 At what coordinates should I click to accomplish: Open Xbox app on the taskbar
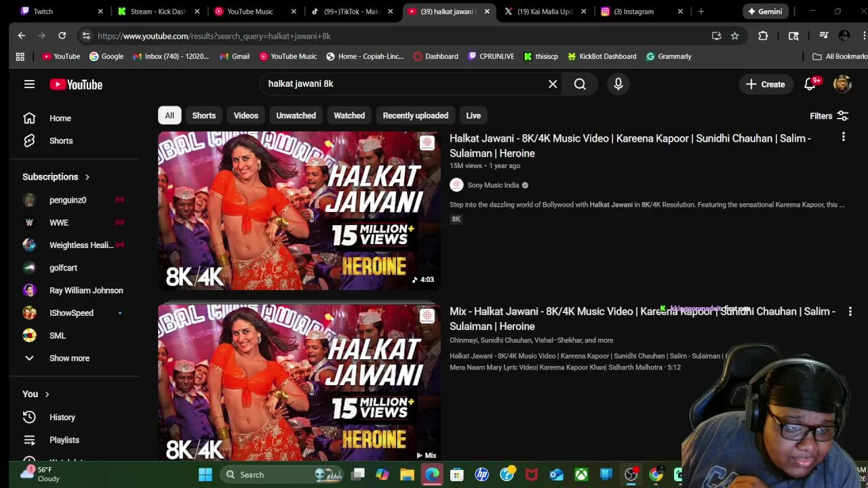tap(581, 474)
